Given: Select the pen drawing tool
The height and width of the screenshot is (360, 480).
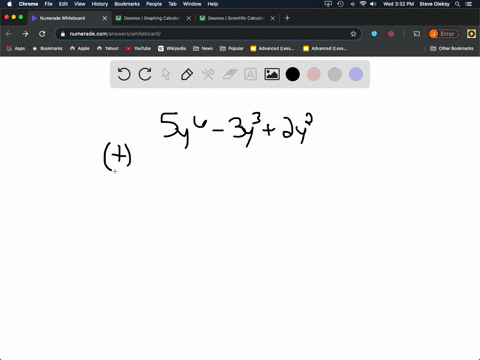Looking at the screenshot, I should coord(187,74).
